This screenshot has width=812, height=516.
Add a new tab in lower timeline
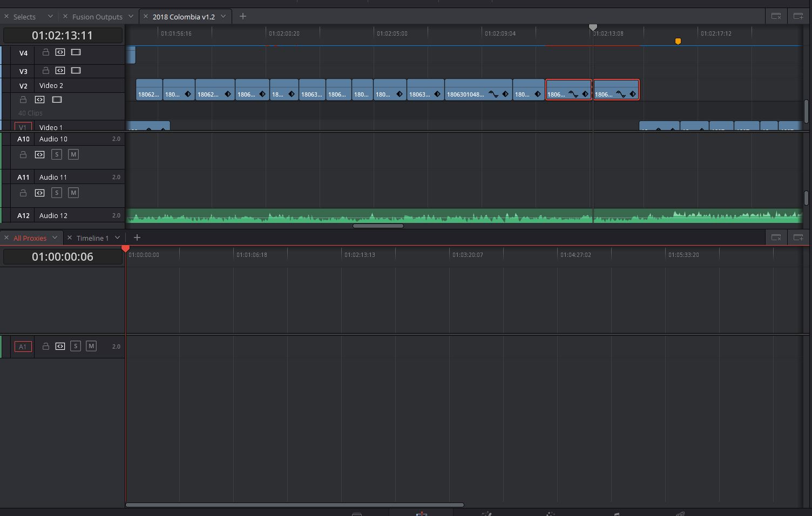[137, 237]
